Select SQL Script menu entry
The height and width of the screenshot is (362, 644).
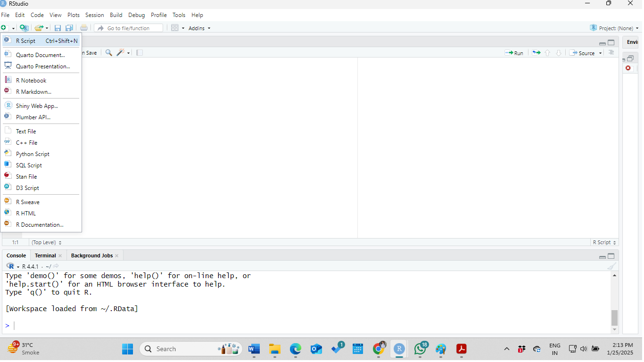pos(41,165)
